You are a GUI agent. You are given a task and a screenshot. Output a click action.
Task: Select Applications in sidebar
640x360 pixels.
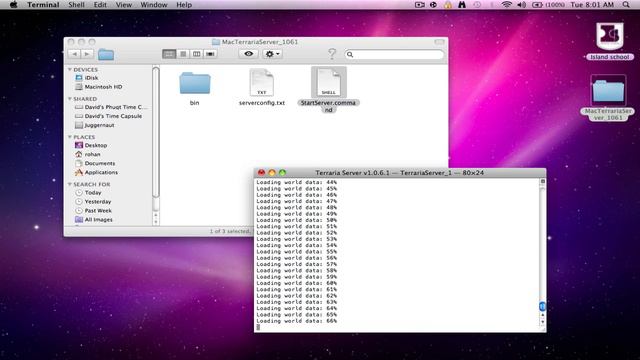[x=96, y=172]
